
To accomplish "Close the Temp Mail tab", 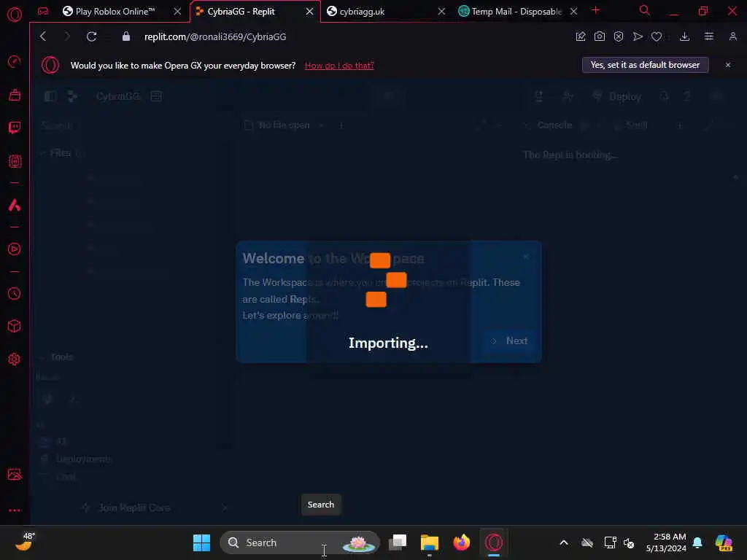I will (x=574, y=12).
